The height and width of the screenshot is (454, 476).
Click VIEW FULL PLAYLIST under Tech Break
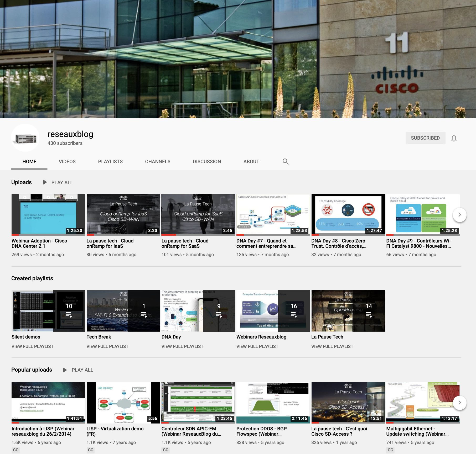click(x=107, y=346)
